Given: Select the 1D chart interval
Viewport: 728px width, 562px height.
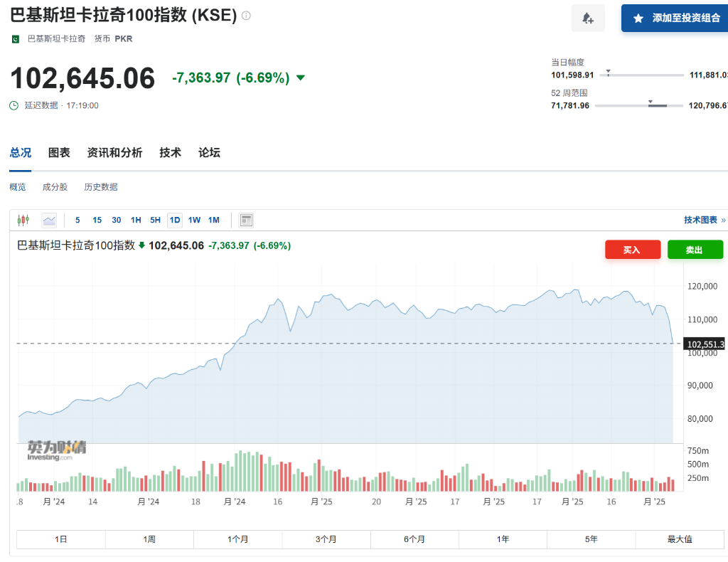Looking at the screenshot, I should tap(174, 220).
